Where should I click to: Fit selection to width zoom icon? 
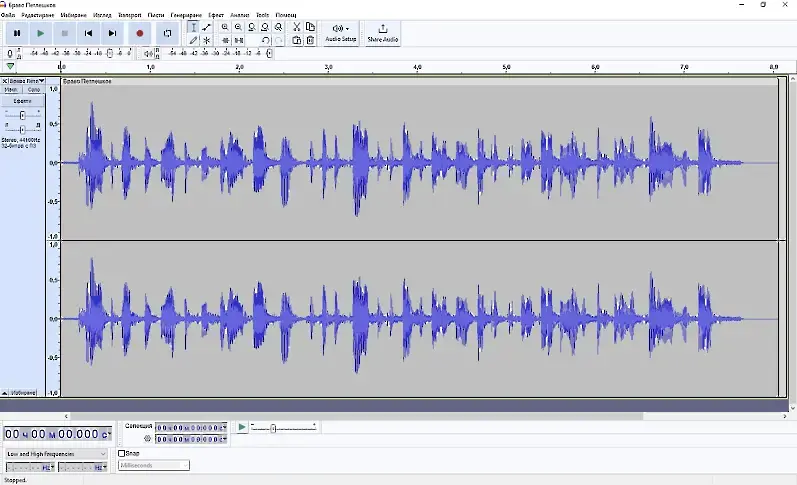[252, 27]
